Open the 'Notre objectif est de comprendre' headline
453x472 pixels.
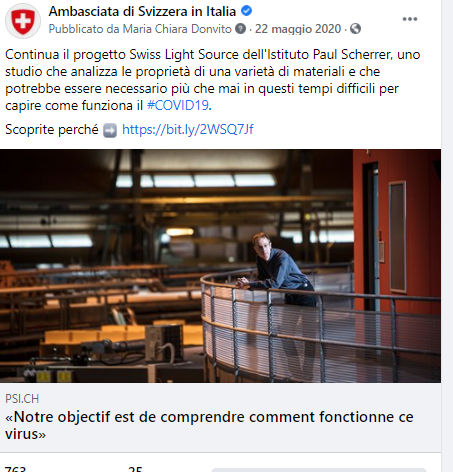click(x=209, y=425)
